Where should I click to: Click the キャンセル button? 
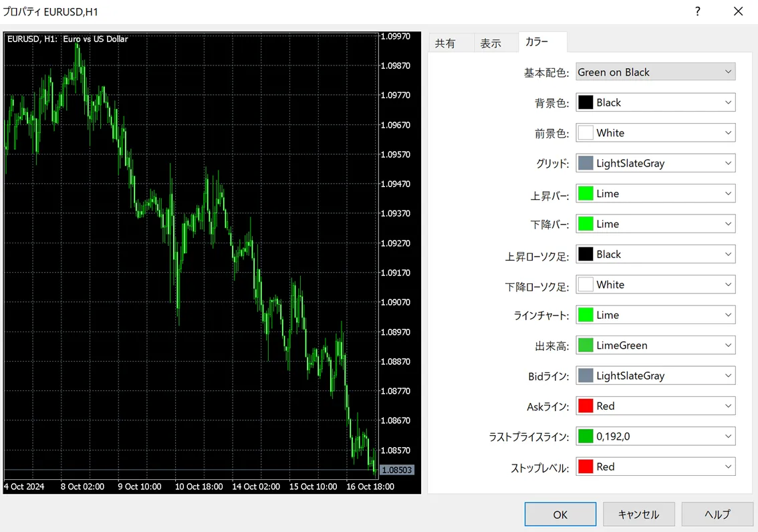click(x=638, y=514)
